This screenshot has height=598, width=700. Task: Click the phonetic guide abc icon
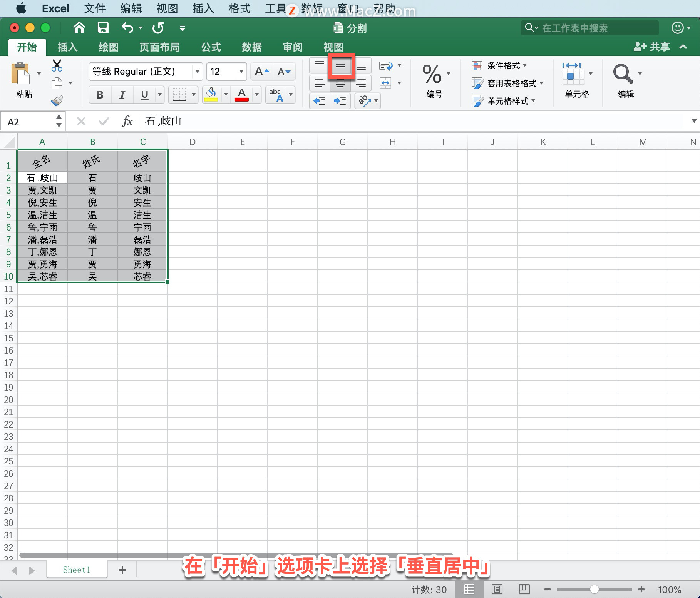[x=276, y=94]
